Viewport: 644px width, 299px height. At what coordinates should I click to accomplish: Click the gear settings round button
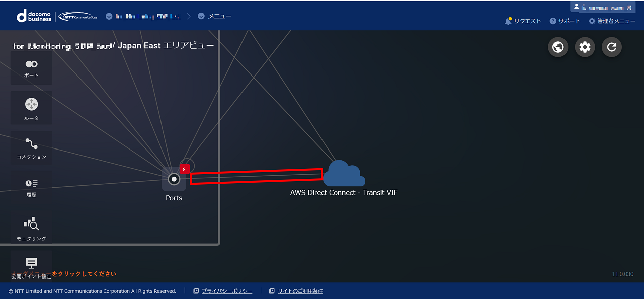[x=585, y=47]
